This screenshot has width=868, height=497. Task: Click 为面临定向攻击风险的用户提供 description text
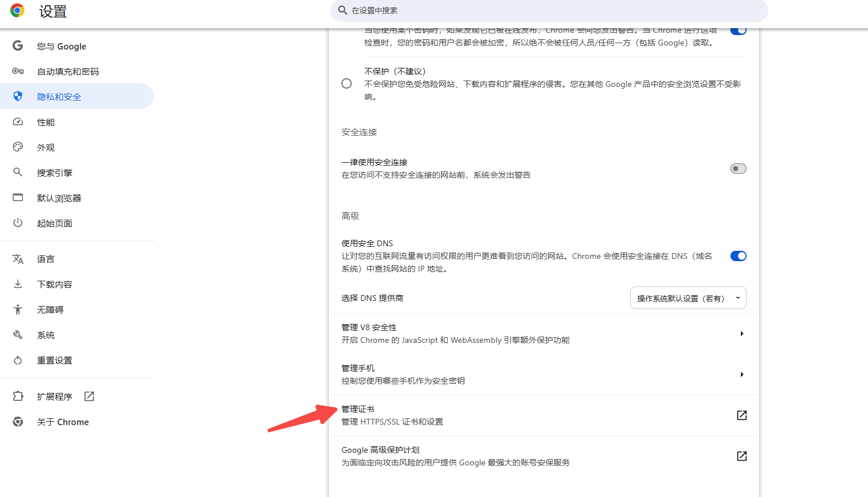[x=455, y=462]
